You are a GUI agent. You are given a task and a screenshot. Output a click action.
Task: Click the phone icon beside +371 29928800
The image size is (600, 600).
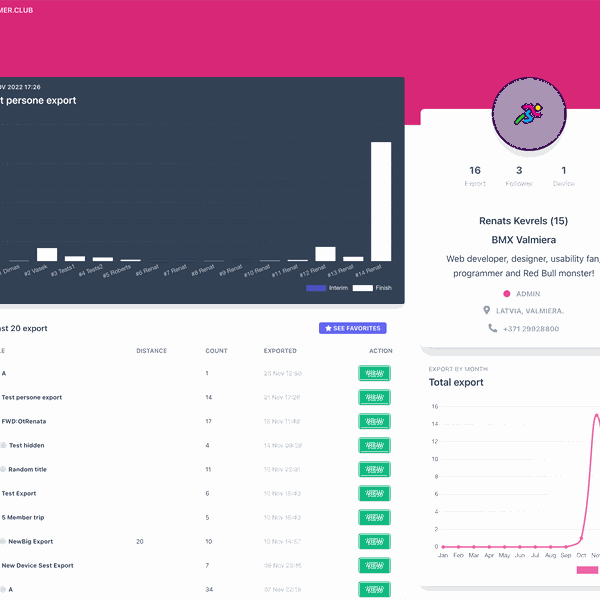492,328
